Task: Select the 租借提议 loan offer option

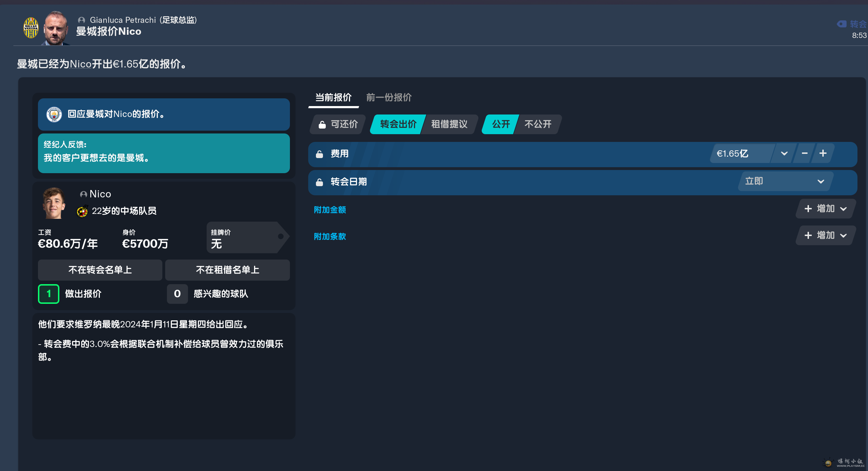Action: pos(449,124)
